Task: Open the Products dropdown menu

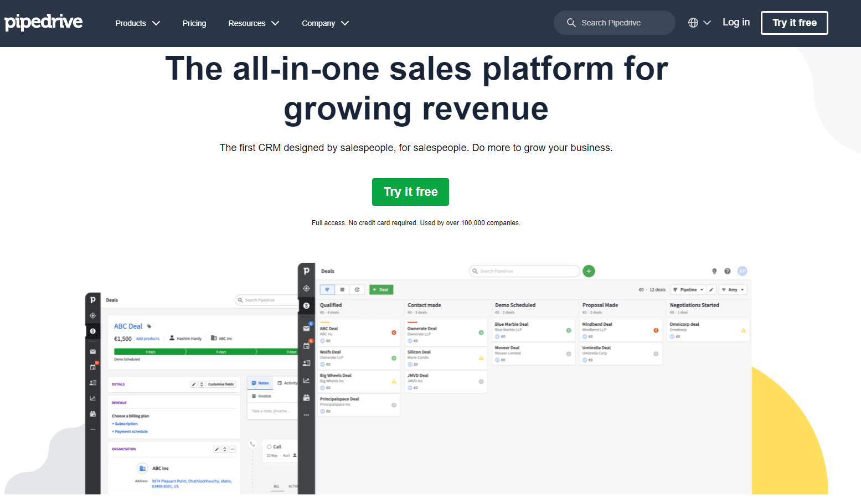Action: click(x=137, y=23)
